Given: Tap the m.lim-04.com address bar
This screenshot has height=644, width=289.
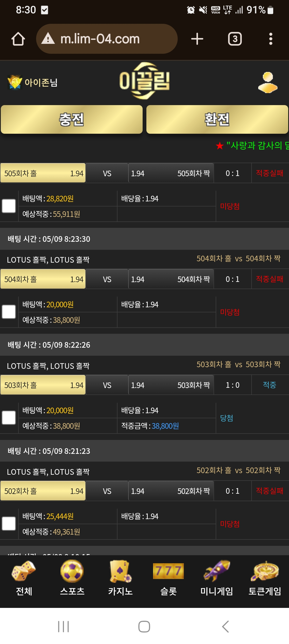Looking at the screenshot, I should pos(107,39).
